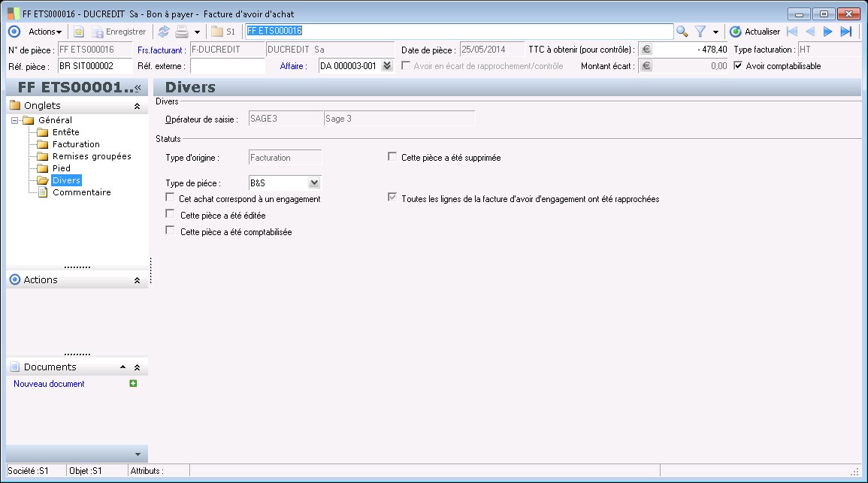The width and height of the screenshot is (868, 483).
Task: Click the application icon in title bar
Action: (13, 14)
